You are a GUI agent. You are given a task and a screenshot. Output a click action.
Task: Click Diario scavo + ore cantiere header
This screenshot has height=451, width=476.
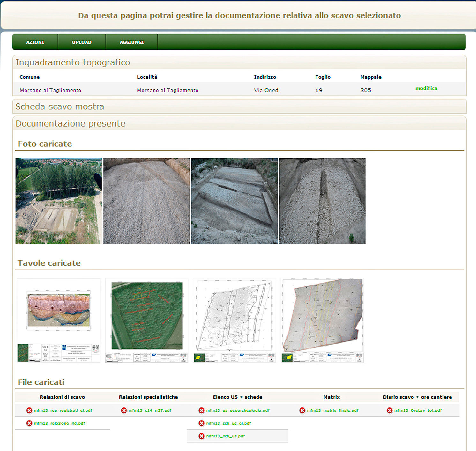[x=417, y=397]
